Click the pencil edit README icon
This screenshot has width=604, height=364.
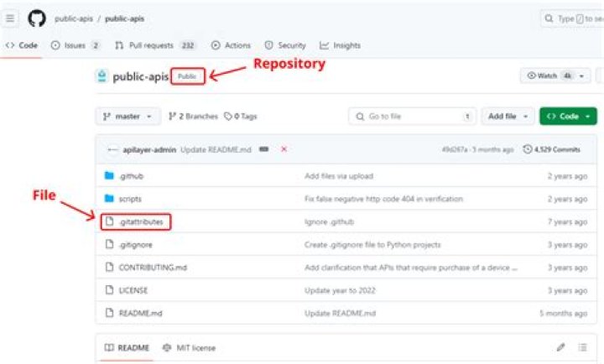click(x=560, y=347)
